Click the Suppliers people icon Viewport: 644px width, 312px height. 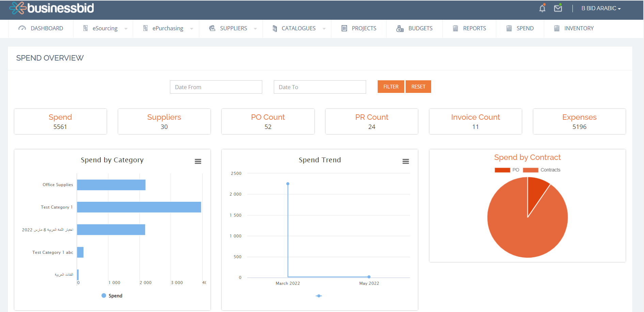point(212,28)
